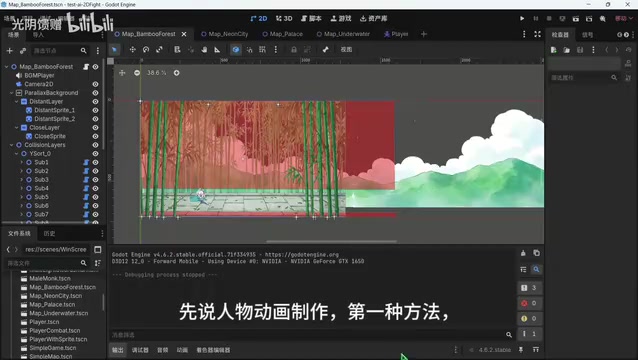The width and height of the screenshot is (638, 360).
Task: Add new scene tab with plus
Action: tap(424, 34)
